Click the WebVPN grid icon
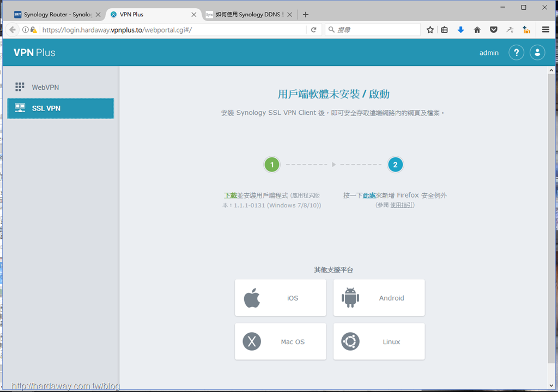The height and width of the screenshot is (392, 558). coord(20,87)
